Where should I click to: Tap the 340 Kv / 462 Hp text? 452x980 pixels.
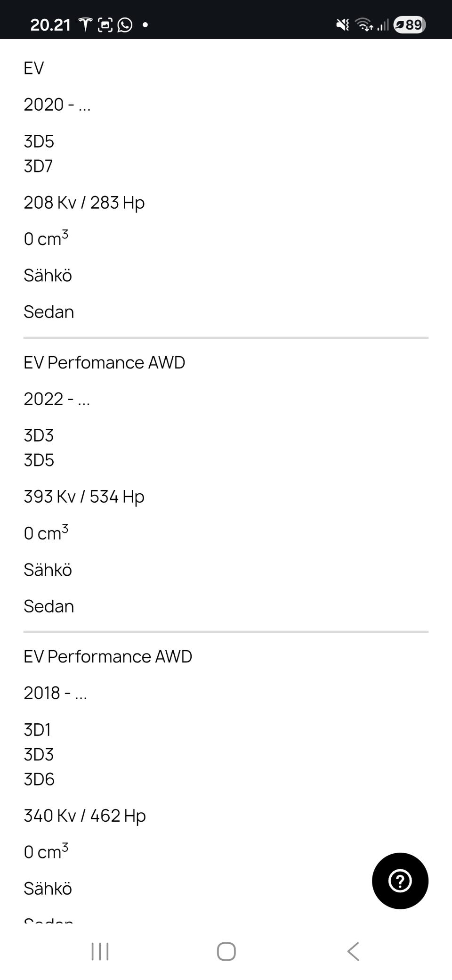coord(85,816)
